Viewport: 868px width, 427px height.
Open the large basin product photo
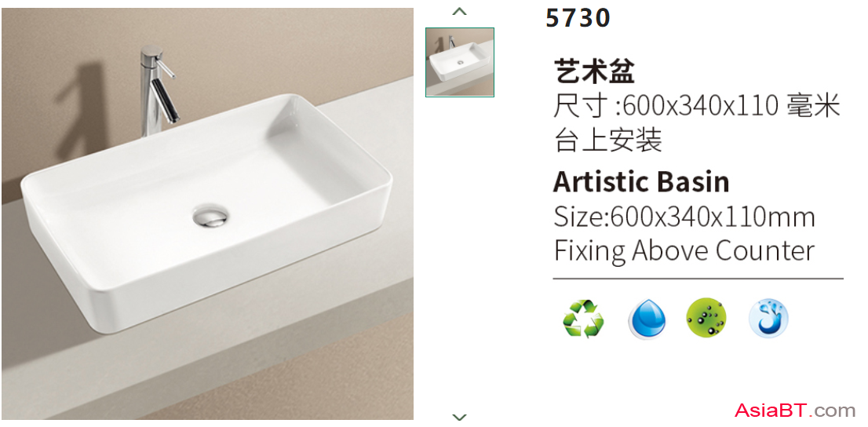(x=207, y=213)
